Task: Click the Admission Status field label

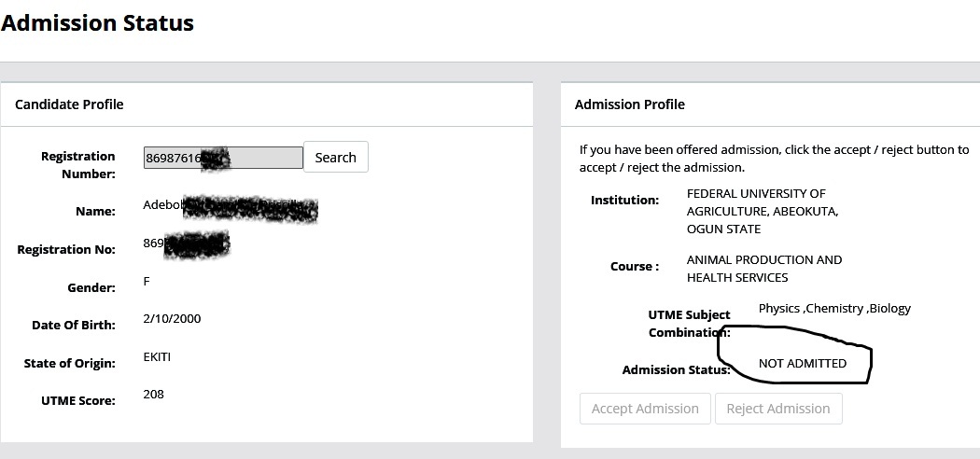Action: [676, 370]
